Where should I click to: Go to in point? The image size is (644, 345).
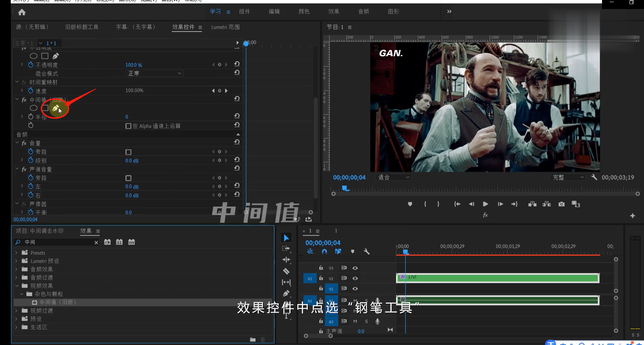click(x=457, y=204)
